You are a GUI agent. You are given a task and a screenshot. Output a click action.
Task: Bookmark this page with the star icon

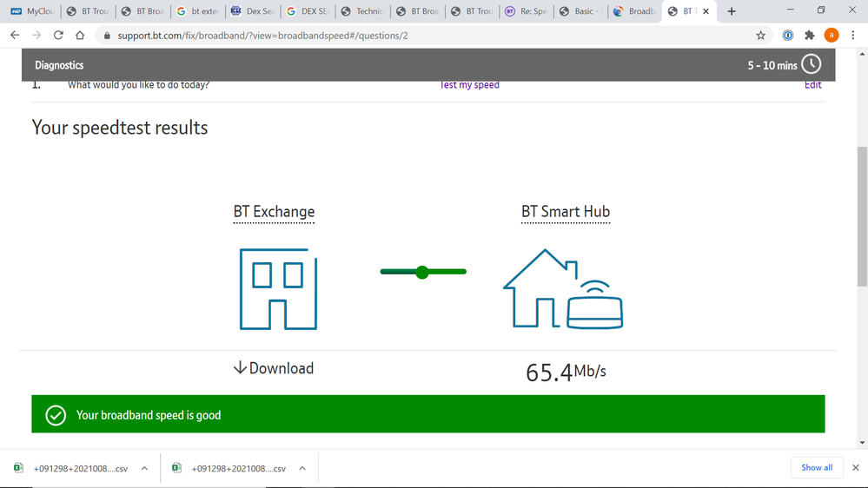point(760,36)
